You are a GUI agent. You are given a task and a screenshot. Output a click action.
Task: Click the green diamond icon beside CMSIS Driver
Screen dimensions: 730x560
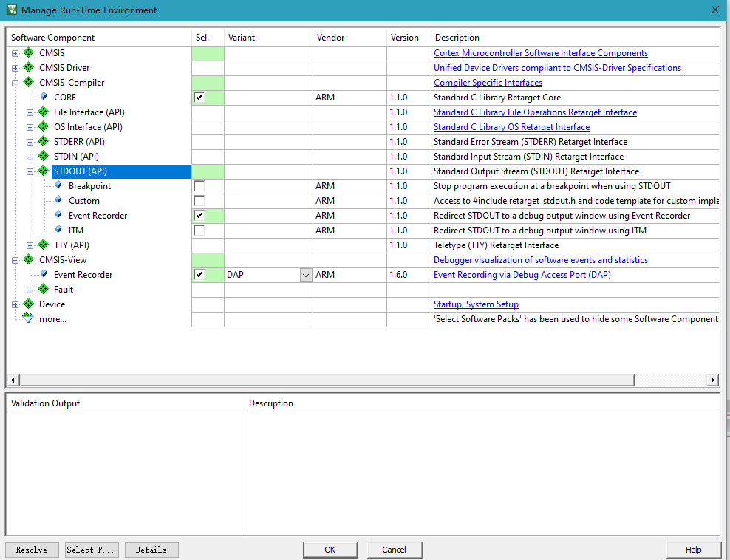point(29,68)
